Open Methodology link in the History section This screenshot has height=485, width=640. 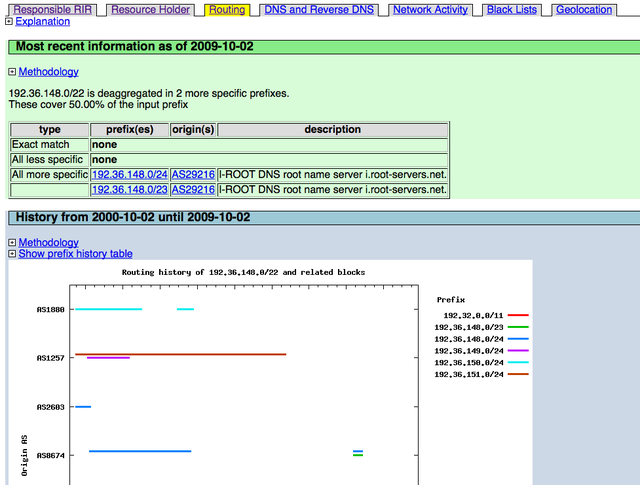pyautogui.click(x=49, y=242)
